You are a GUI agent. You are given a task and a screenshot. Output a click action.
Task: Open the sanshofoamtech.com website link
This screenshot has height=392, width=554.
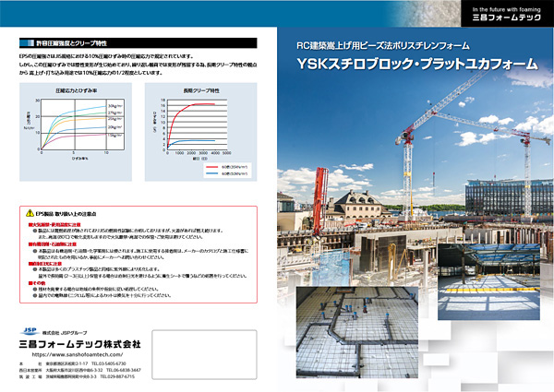[x=76, y=354]
